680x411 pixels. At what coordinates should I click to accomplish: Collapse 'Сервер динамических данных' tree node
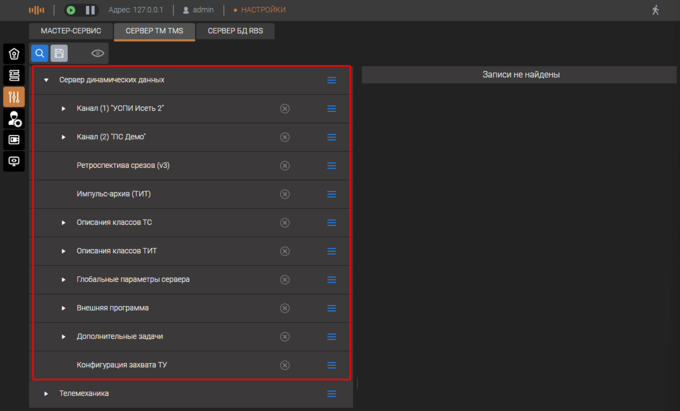(46, 80)
